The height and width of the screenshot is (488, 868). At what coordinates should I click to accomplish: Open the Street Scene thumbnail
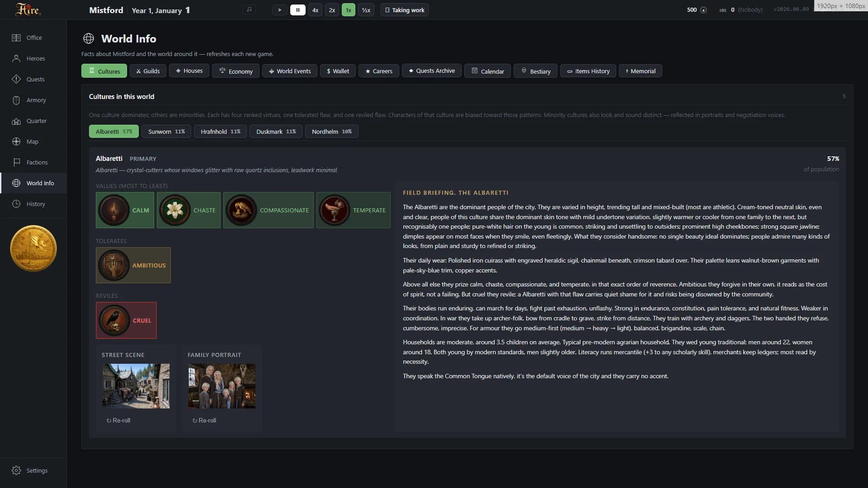click(136, 386)
